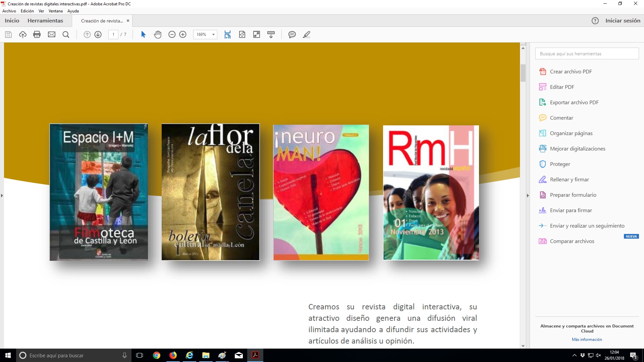Select the hand pan tool
The image size is (644, 362).
pos(158,35)
